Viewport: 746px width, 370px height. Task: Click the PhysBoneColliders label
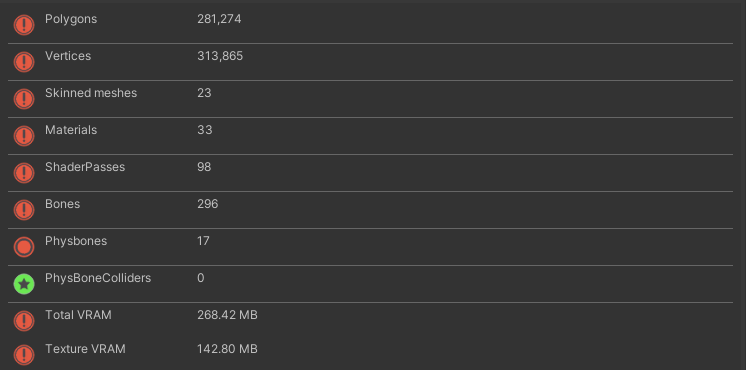(x=98, y=278)
